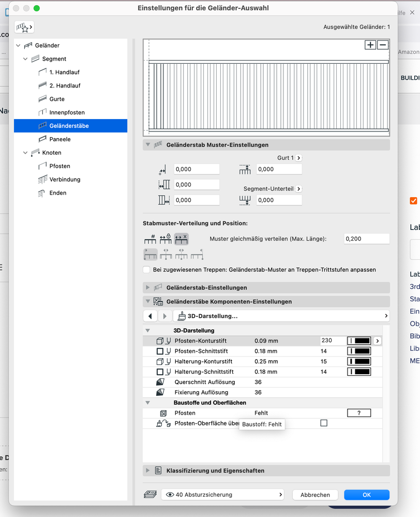420x517 pixels.
Task: Select fixed pattern length lock icon
Action: point(166,239)
